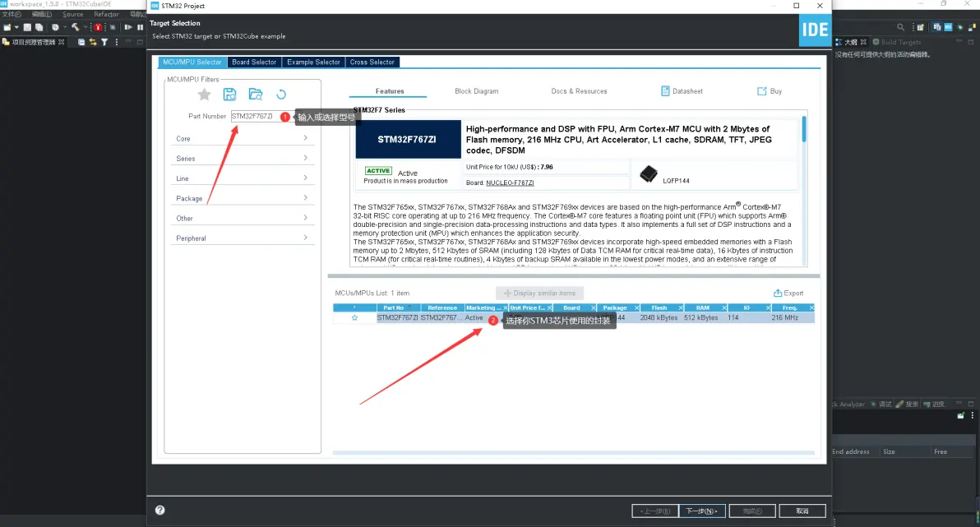
Task: Click the Save icon in IDE toolbar
Action: point(27,27)
